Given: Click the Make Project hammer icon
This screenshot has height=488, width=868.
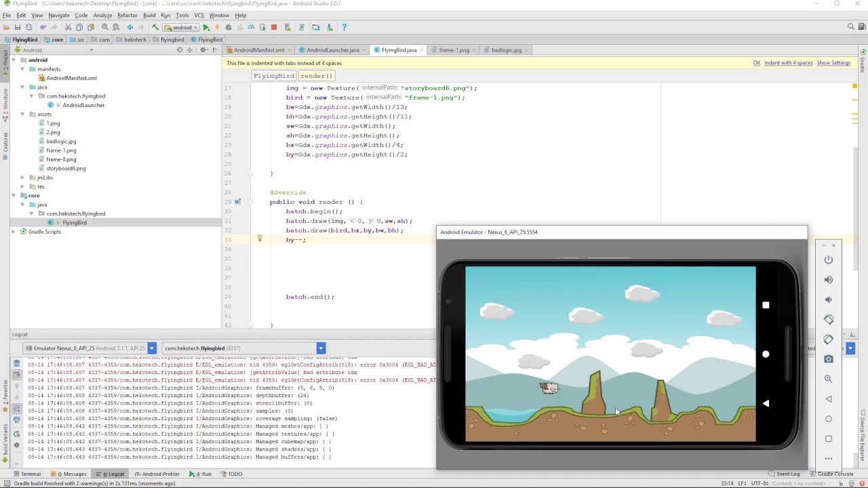Looking at the screenshot, I should pos(155,27).
